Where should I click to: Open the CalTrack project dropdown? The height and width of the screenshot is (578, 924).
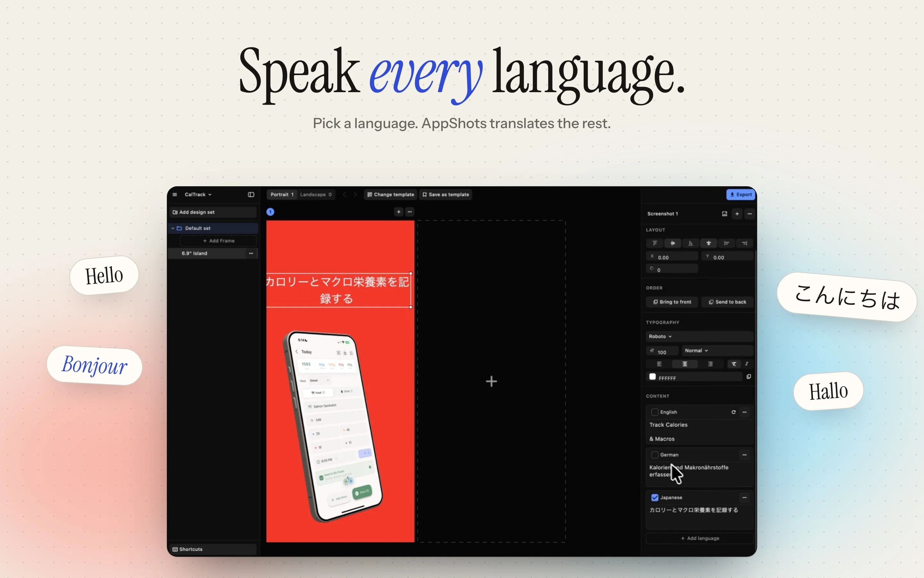pos(198,195)
